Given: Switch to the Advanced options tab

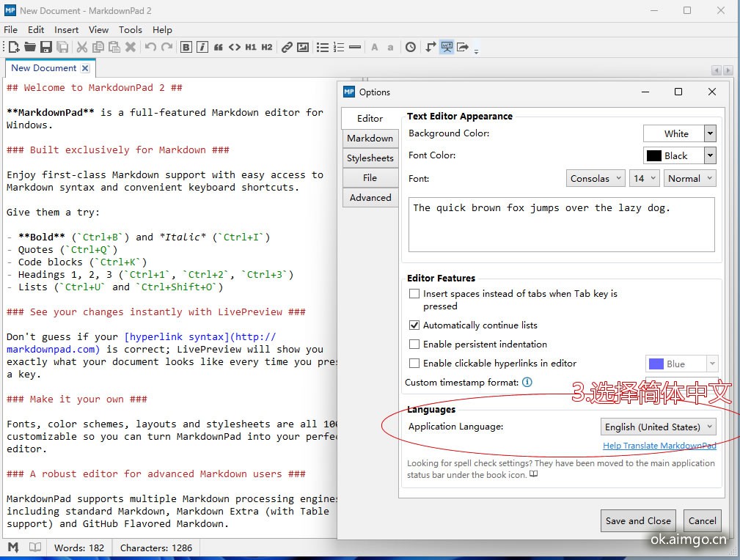Looking at the screenshot, I should pyautogui.click(x=370, y=198).
